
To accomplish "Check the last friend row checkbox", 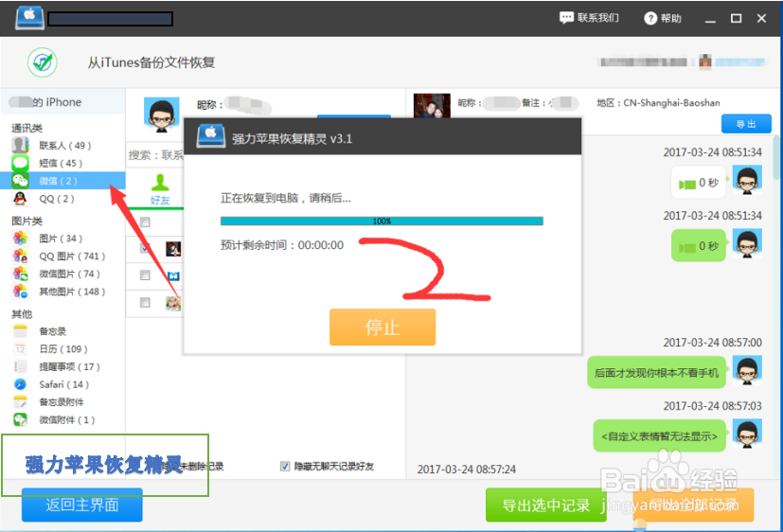I will coord(145,302).
